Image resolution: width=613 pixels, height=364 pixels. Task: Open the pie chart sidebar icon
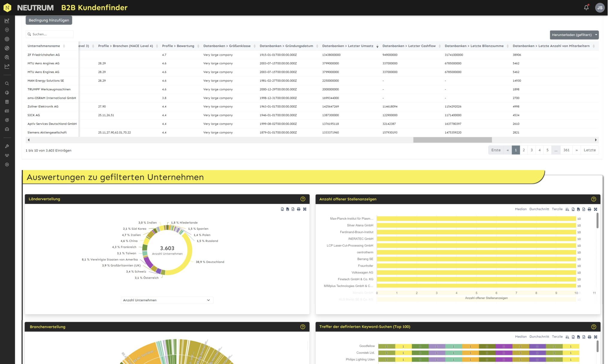pos(7,93)
